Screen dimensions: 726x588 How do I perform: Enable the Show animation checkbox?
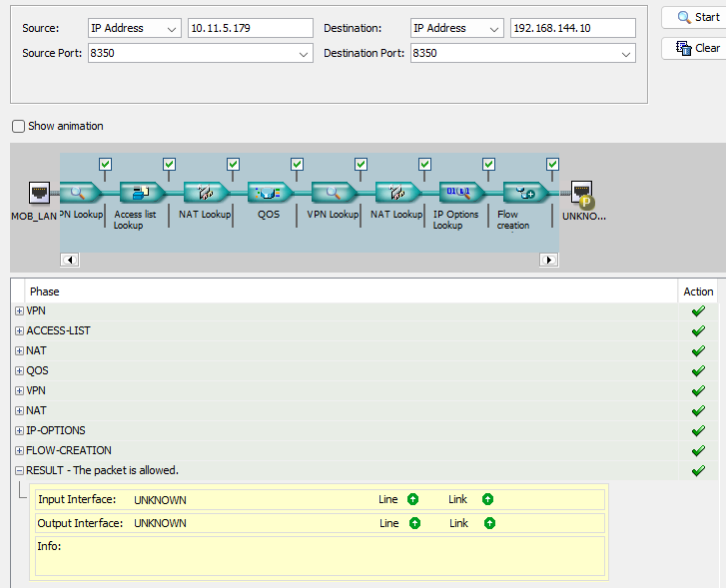coord(18,127)
